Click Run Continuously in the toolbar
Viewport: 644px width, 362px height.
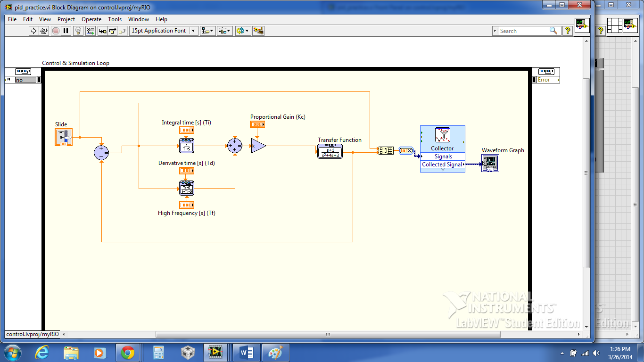pos(44,31)
